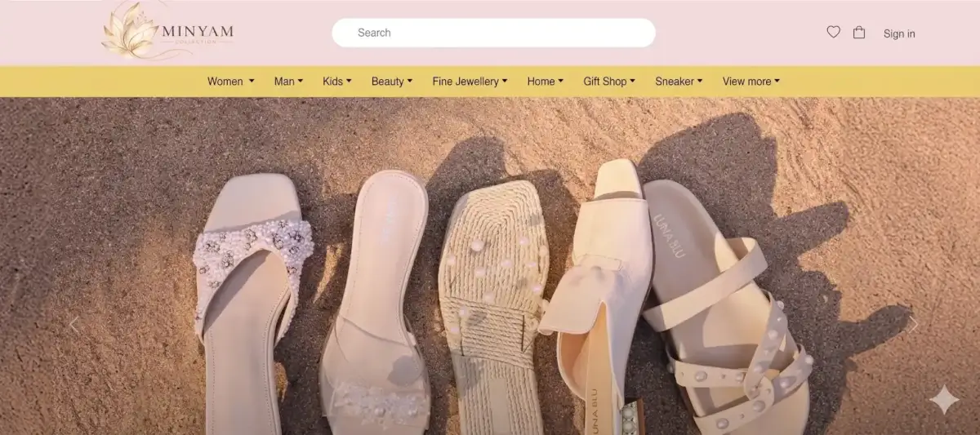Click the sandals hero banner image
The width and height of the screenshot is (980, 435).
pos(490,266)
